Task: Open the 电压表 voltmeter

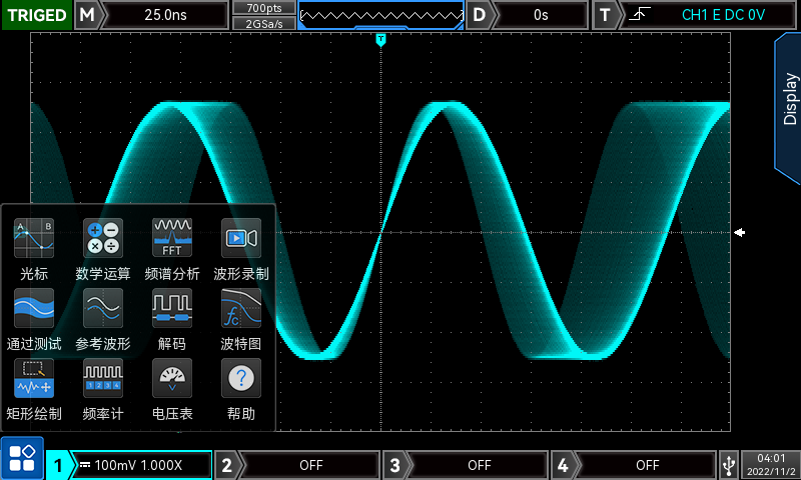Action: 172,388
